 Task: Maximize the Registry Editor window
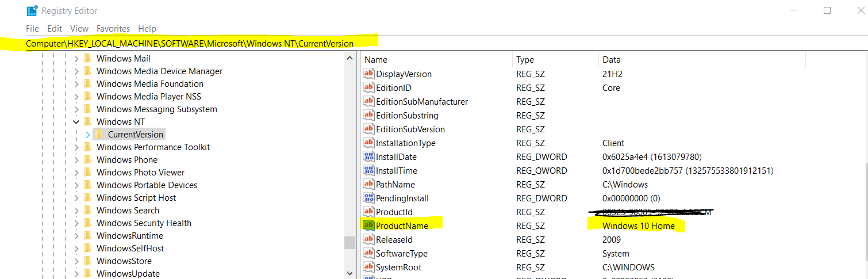coord(827,10)
